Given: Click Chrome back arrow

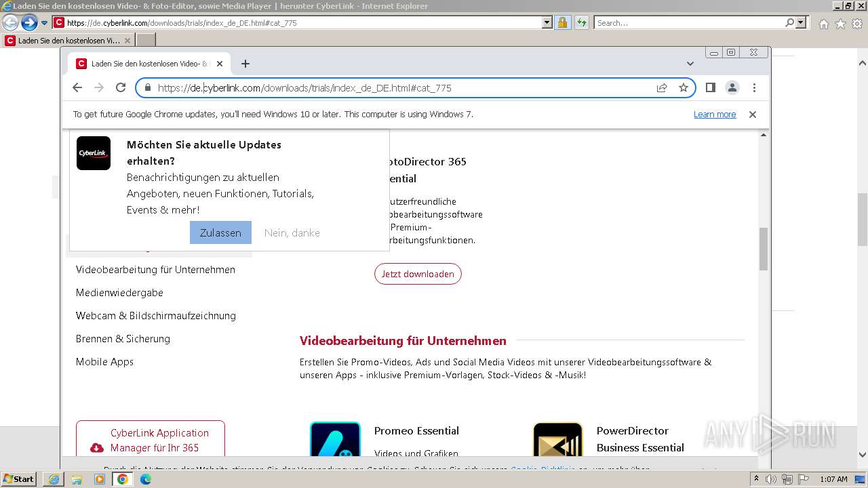Looking at the screenshot, I should [x=77, y=87].
